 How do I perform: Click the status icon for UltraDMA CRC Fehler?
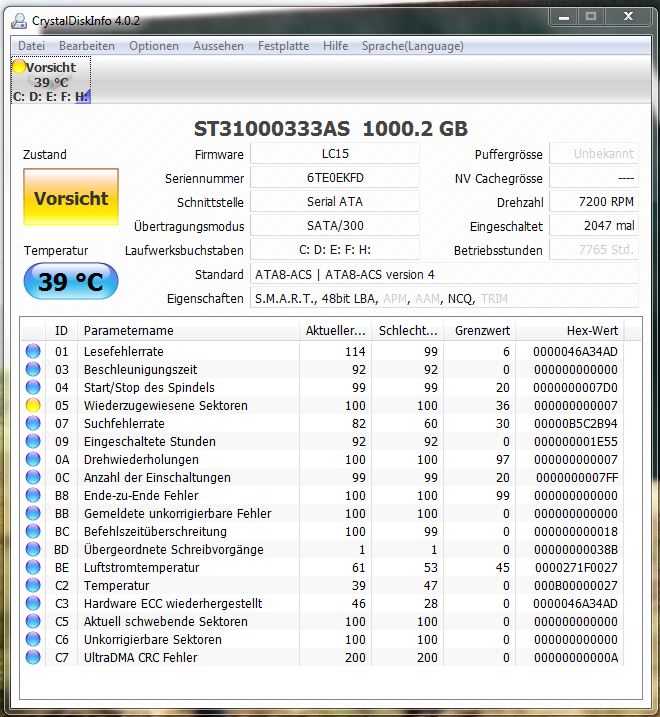pyautogui.click(x=33, y=658)
